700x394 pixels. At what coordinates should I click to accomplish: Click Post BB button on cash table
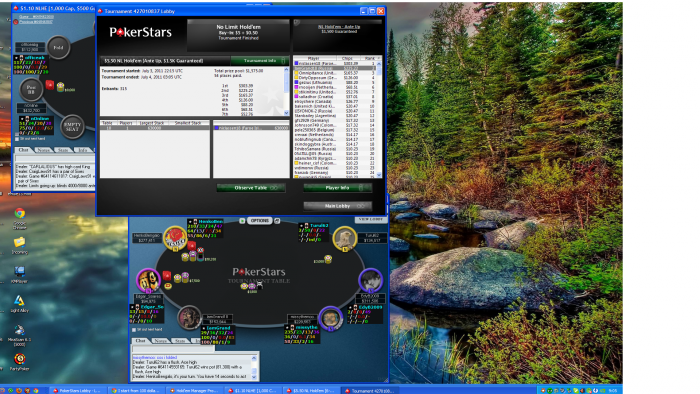(x=31, y=89)
